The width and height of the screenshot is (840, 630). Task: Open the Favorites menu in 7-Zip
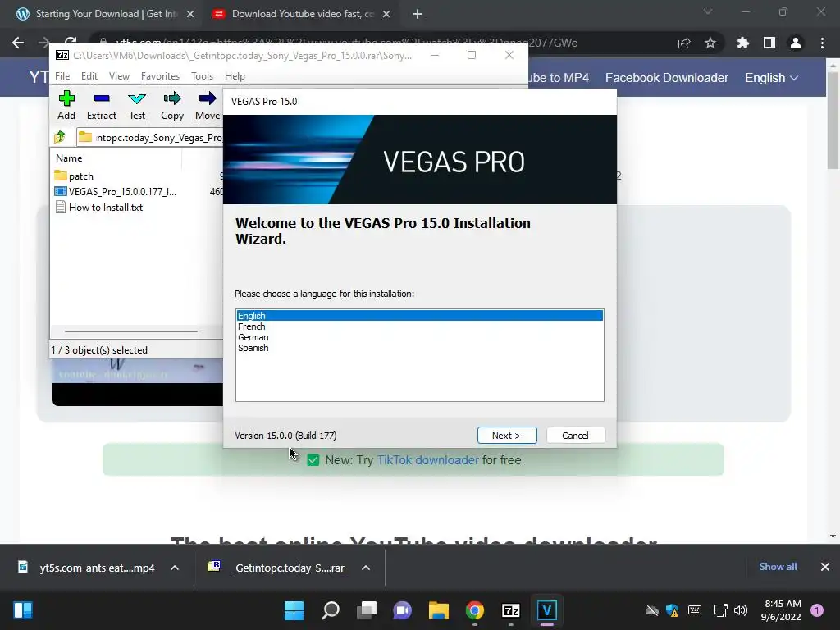click(x=160, y=76)
